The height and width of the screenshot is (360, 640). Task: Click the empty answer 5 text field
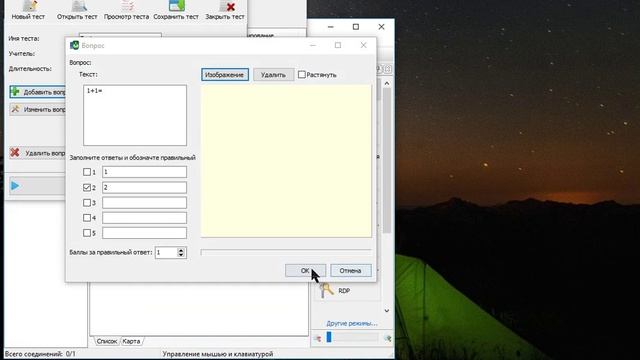tap(144, 233)
